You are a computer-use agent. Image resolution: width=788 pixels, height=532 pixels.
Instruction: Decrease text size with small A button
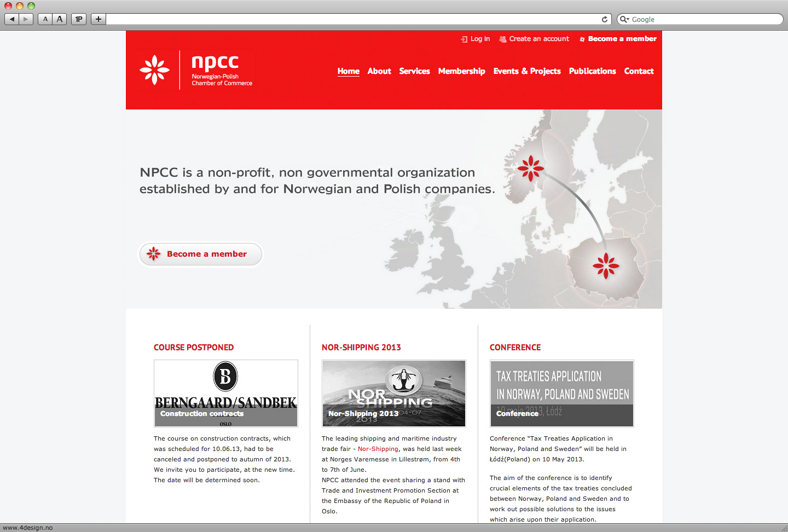click(x=45, y=19)
